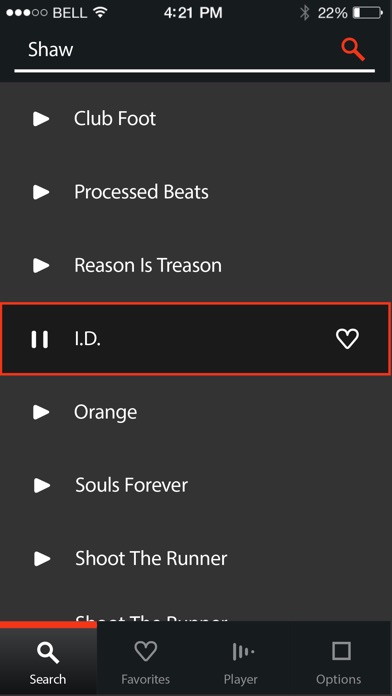Play the Club Foot track
392x696 pixels.
click(x=41, y=119)
